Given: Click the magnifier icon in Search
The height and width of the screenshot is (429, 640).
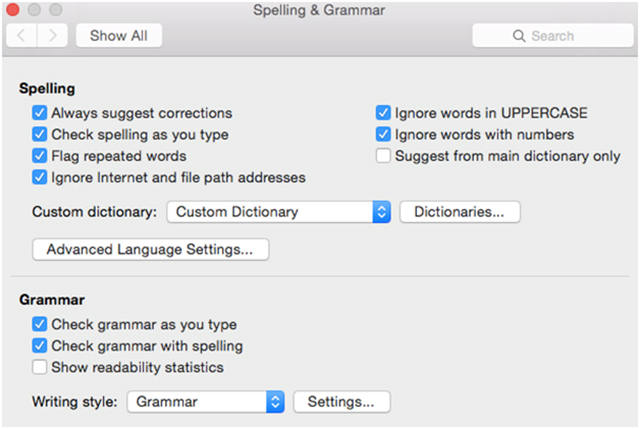Looking at the screenshot, I should [x=519, y=36].
